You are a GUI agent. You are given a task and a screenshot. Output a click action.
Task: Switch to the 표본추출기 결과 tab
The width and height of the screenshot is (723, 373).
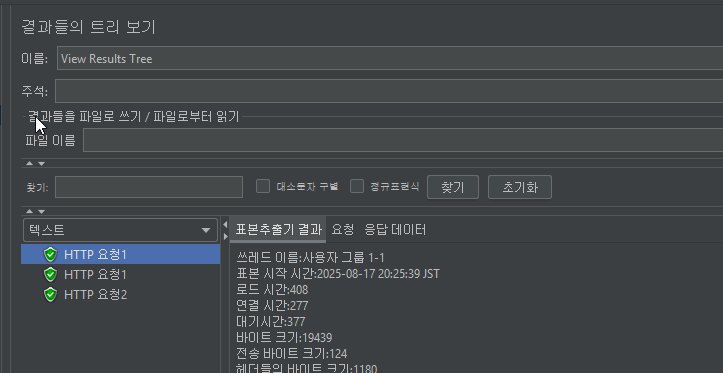(278, 230)
